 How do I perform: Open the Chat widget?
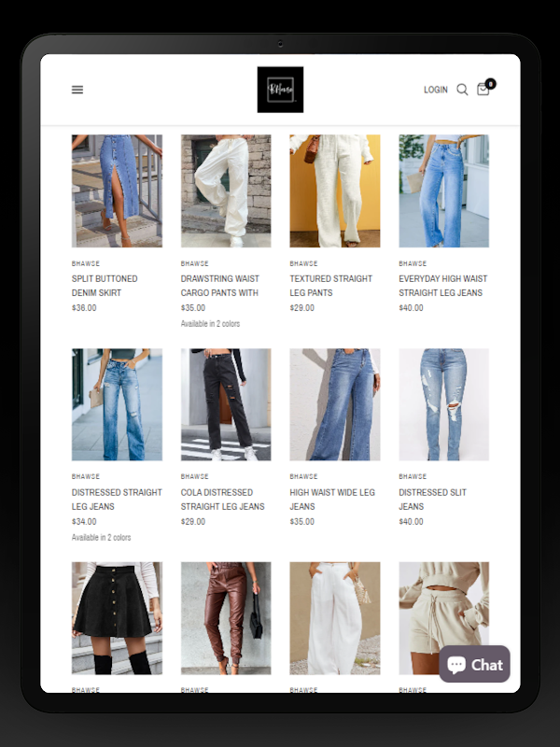(474, 664)
